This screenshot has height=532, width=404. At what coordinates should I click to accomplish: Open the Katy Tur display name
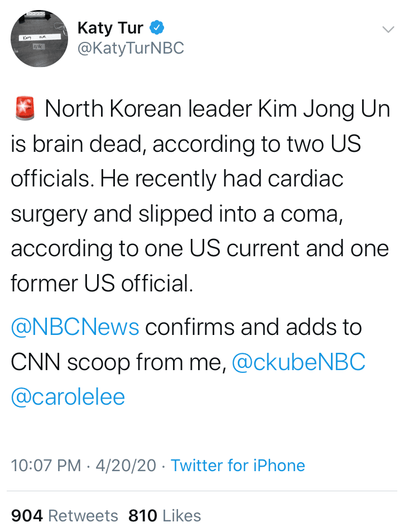point(111,27)
